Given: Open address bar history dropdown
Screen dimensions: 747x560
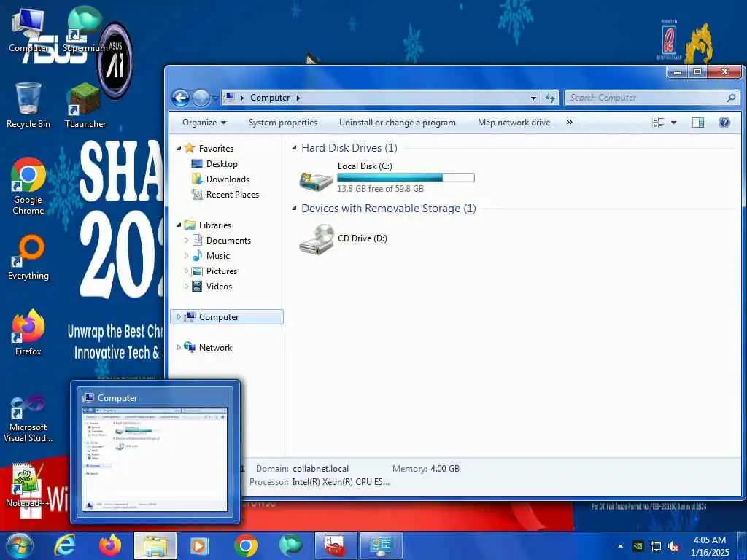Looking at the screenshot, I should pyautogui.click(x=533, y=98).
